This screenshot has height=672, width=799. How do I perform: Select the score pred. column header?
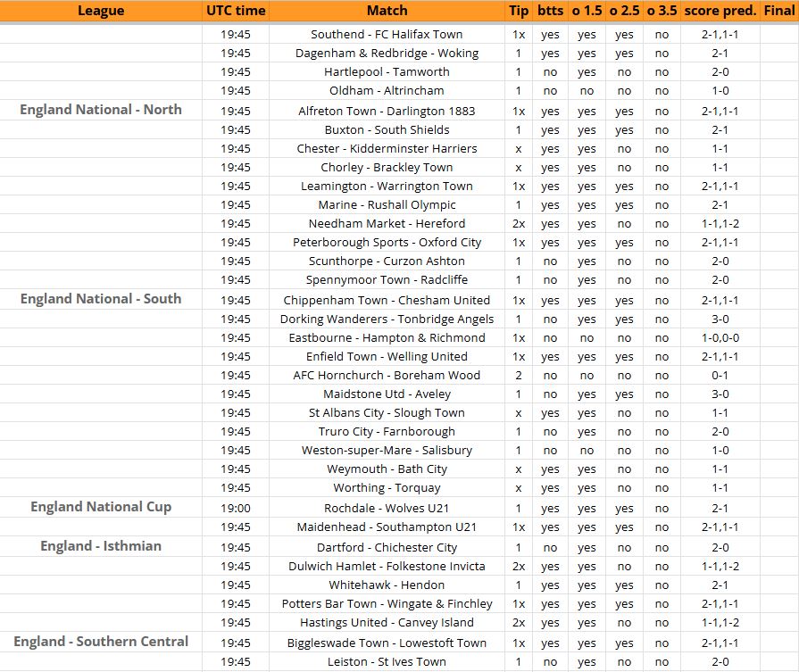pos(720,11)
